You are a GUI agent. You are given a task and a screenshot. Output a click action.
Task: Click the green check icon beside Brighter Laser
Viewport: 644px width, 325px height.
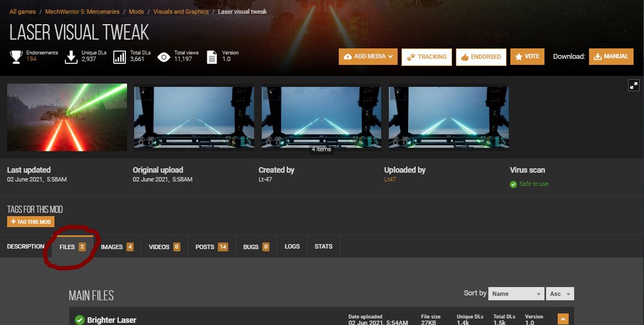80,320
